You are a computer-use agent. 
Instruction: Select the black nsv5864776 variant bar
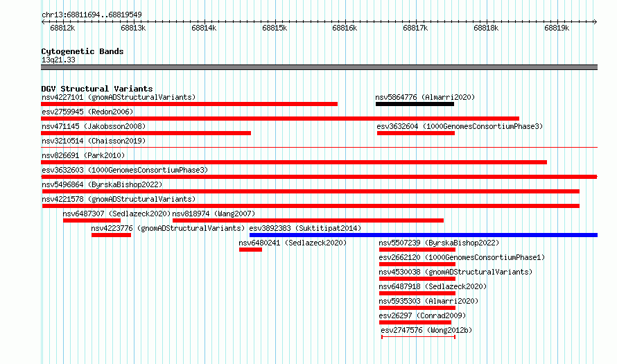(x=415, y=104)
